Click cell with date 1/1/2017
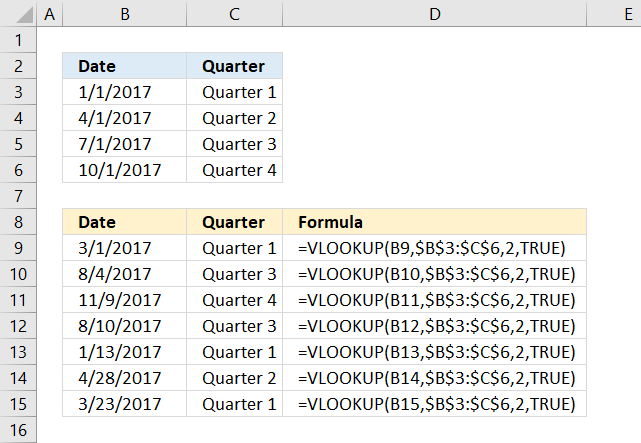641x443 pixels. 125,92
